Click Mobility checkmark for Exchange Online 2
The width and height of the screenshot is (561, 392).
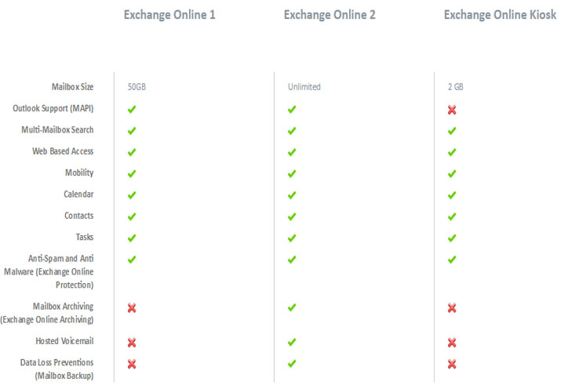click(292, 174)
